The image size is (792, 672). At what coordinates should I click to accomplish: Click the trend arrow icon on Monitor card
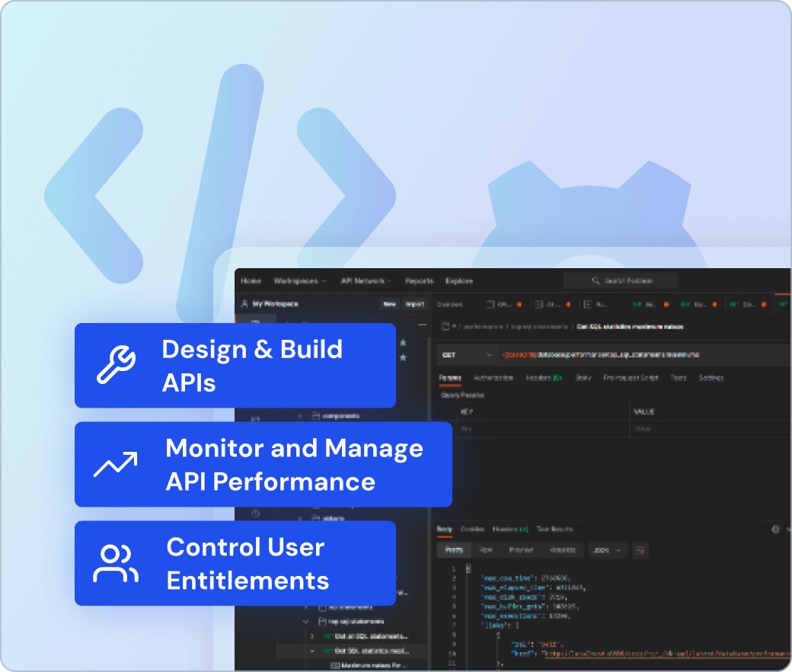pyautogui.click(x=116, y=464)
